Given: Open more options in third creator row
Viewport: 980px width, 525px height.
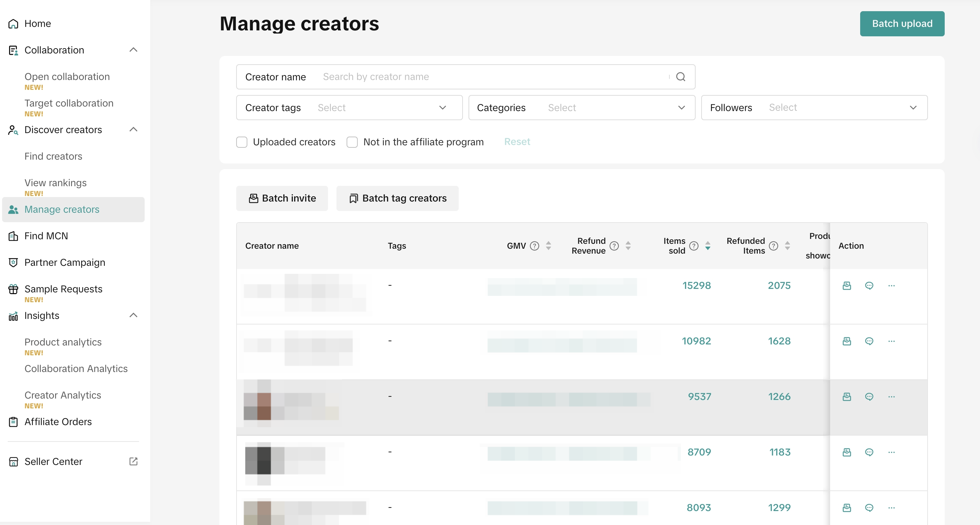Looking at the screenshot, I should [891, 396].
